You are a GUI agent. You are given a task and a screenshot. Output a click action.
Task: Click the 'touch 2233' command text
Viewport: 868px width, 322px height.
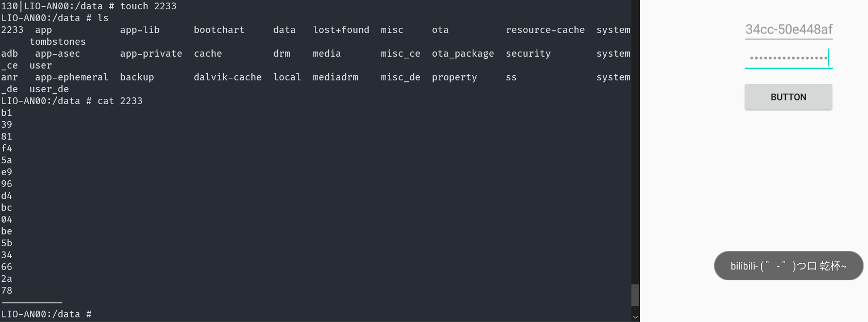coord(148,6)
